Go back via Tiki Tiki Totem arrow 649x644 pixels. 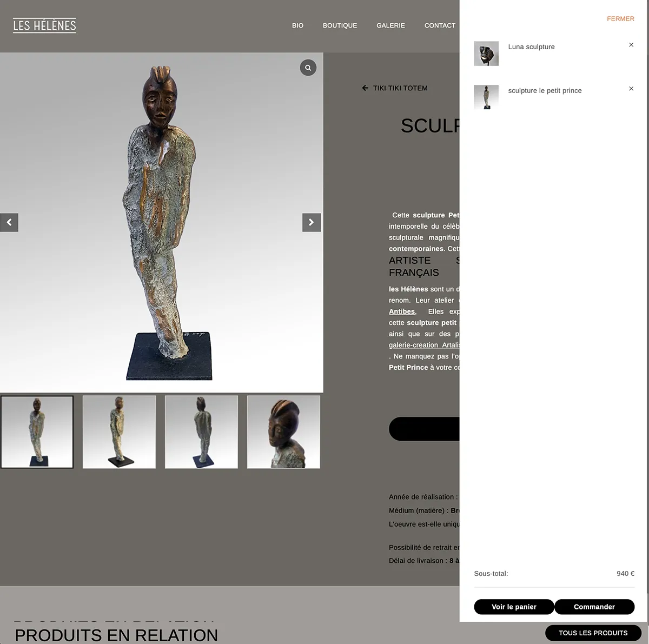click(x=395, y=88)
